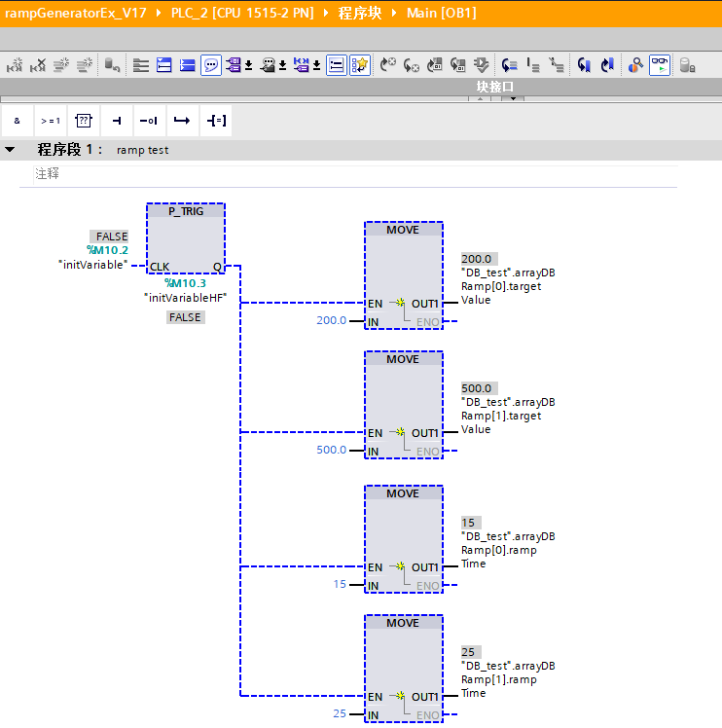
Task: Click the Go to next bookmark icon
Action: 607,65
